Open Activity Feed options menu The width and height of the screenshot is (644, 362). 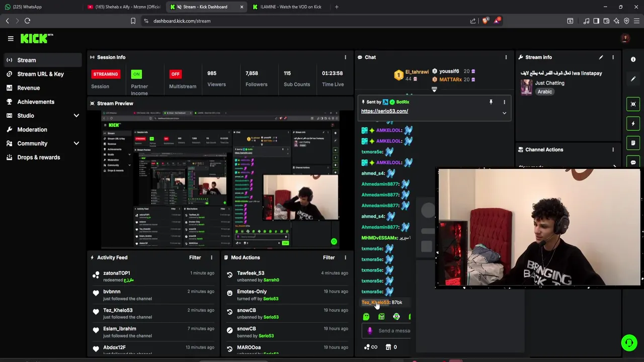point(211,257)
